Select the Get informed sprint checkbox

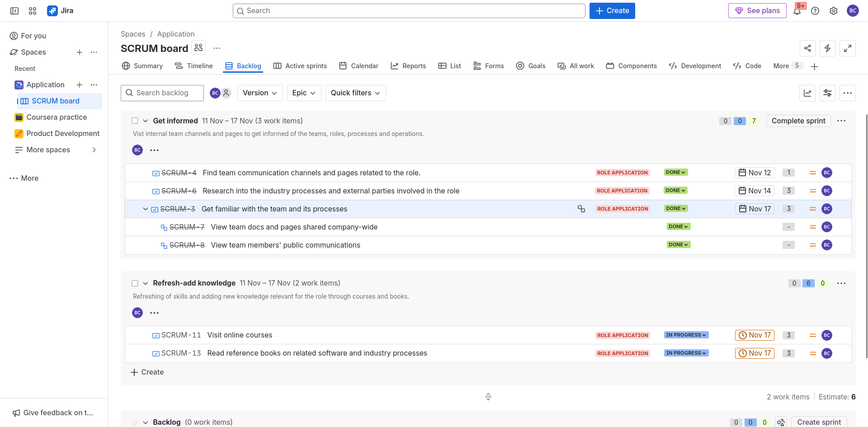[x=135, y=121]
